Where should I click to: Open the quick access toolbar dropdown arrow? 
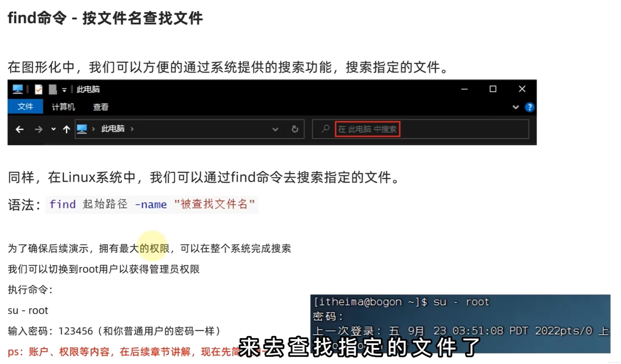click(64, 90)
